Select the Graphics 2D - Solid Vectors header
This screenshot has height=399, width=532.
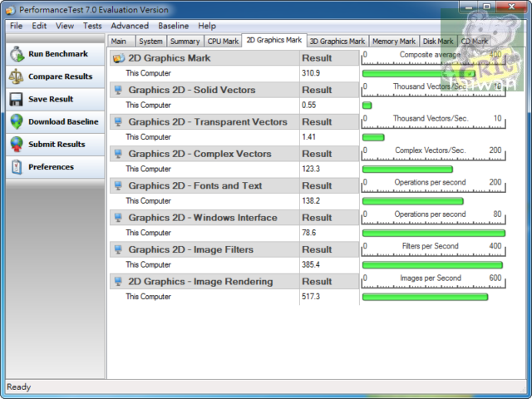[192, 90]
